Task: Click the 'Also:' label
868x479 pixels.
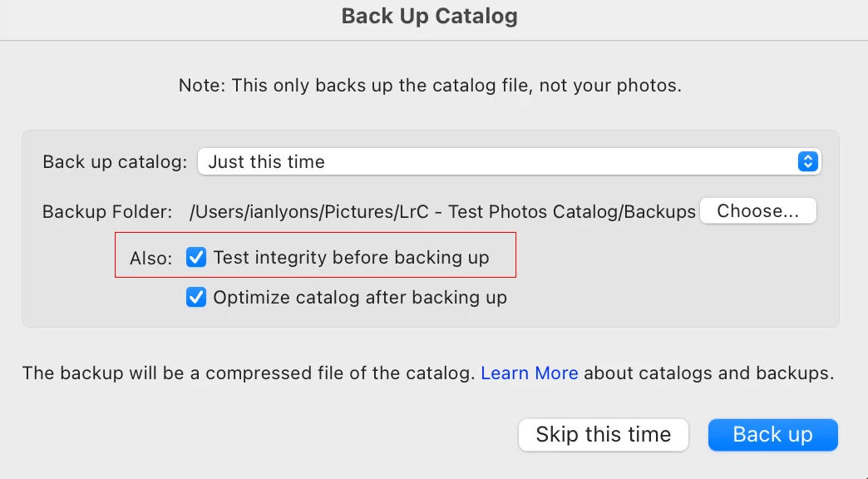Action: (x=150, y=259)
